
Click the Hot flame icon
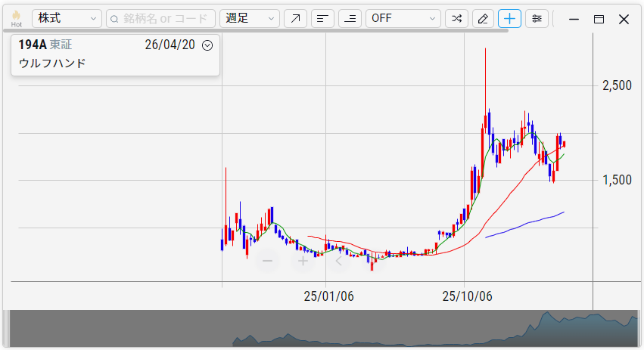16,18
